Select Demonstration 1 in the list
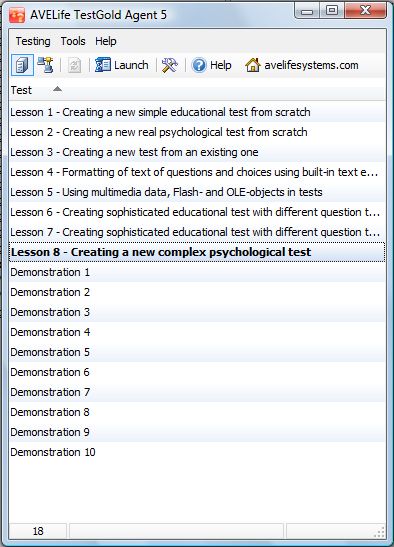Viewport: 394px width, 547px height. (198, 272)
